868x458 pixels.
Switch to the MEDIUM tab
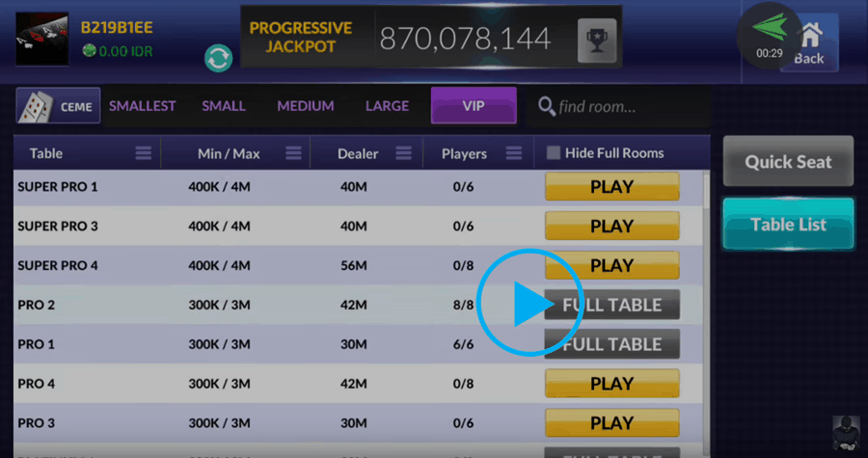[306, 106]
